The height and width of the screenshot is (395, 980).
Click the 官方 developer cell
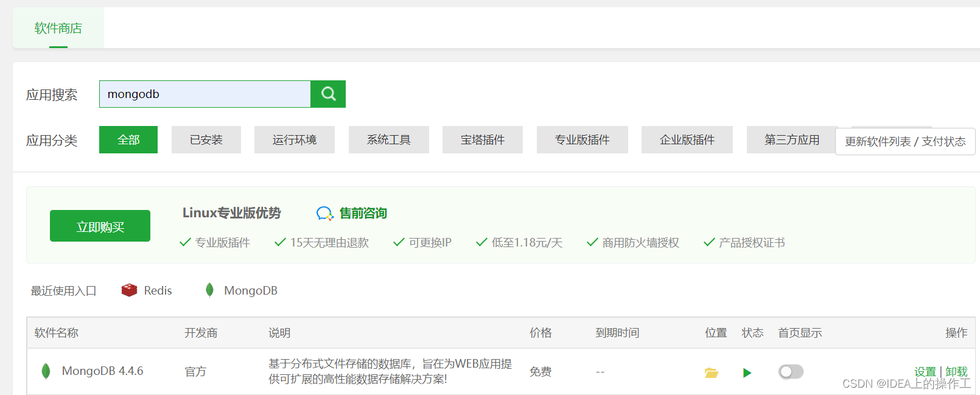point(195,371)
